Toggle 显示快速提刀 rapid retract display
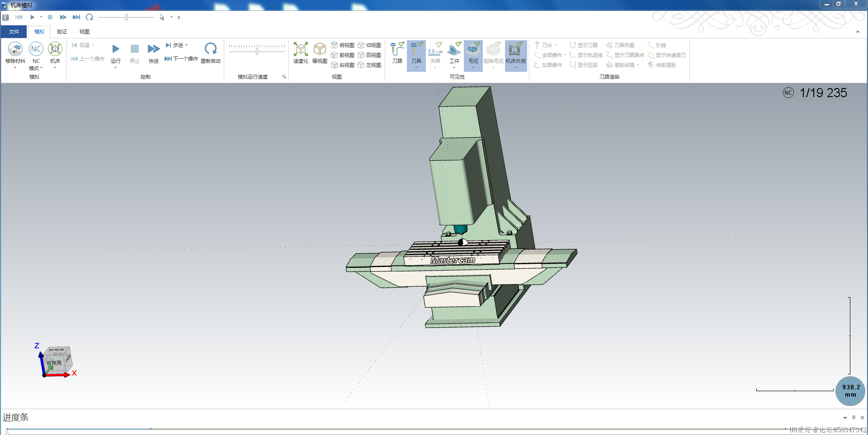Screen dimensions: 868x435 [x=667, y=55]
